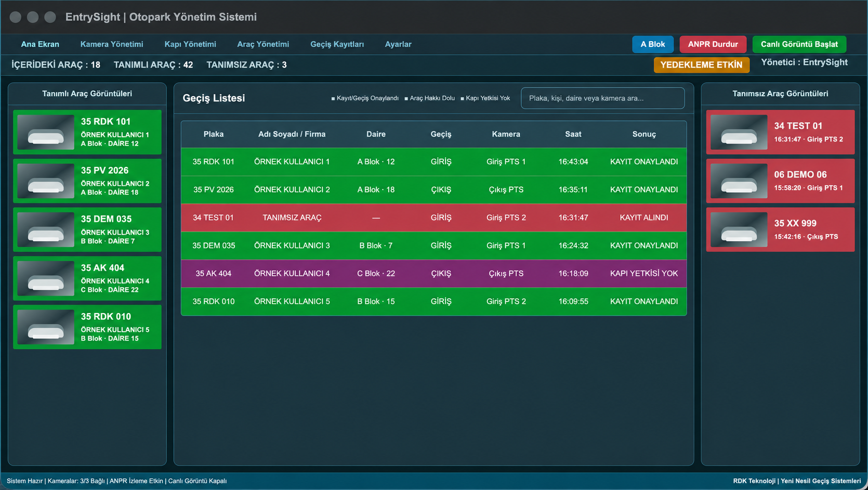Image resolution: width=868 pixels, height=490 pixels.
Task: Open Kapı Yönetimi menu
Action: pyautogui.click(x=190, y=44)
